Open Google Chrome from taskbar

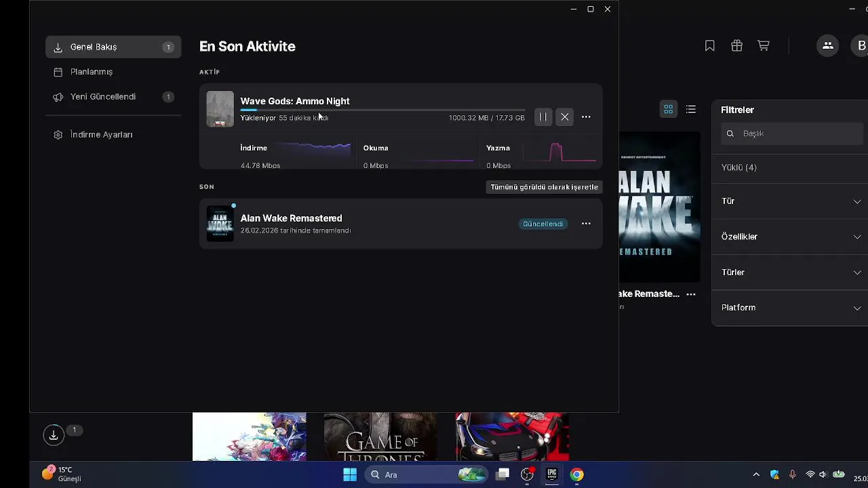coord(576,474)
